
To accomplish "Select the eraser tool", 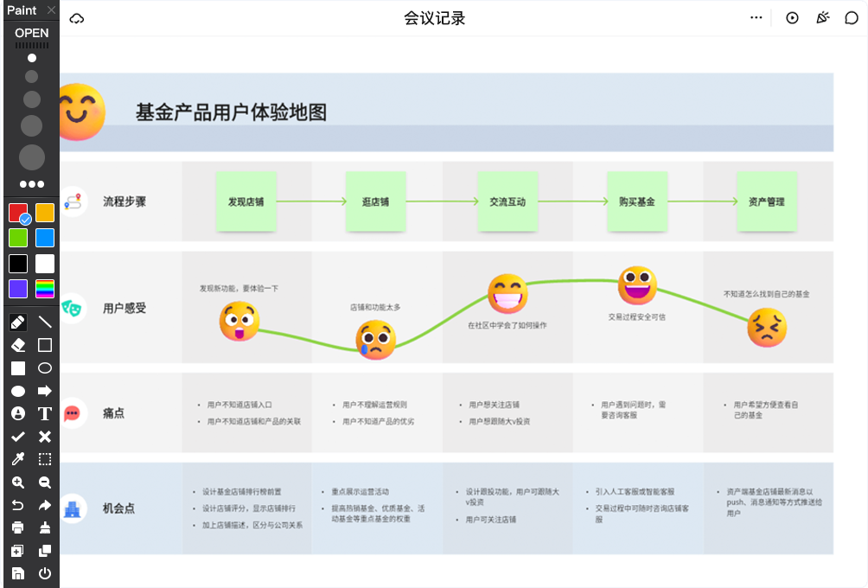I will [x=18, y=345].
